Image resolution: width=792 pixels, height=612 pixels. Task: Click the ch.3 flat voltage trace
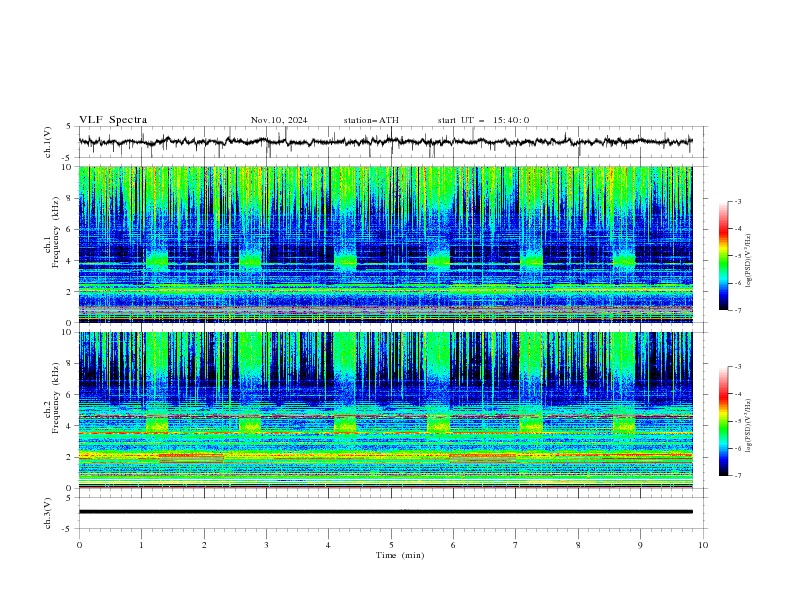click(x=385, y=512)
